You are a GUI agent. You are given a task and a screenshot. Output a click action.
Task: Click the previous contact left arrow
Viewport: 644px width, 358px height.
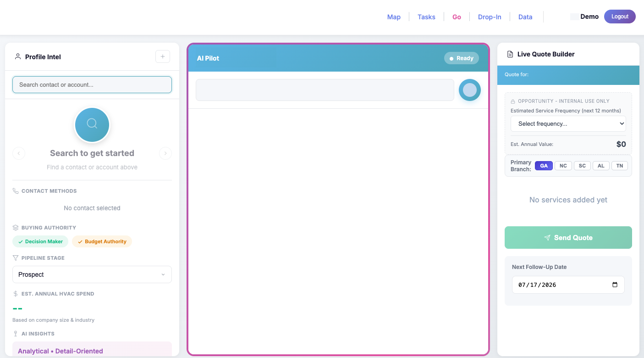point(19,153)
